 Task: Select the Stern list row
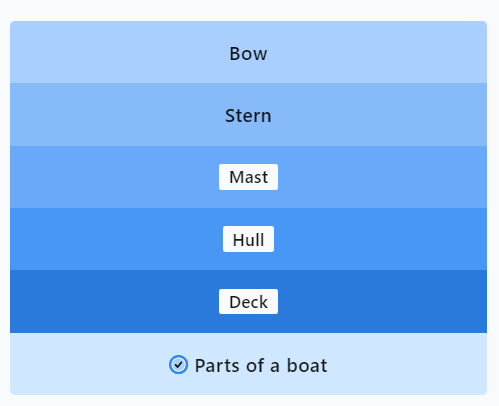tap(248, 115)
